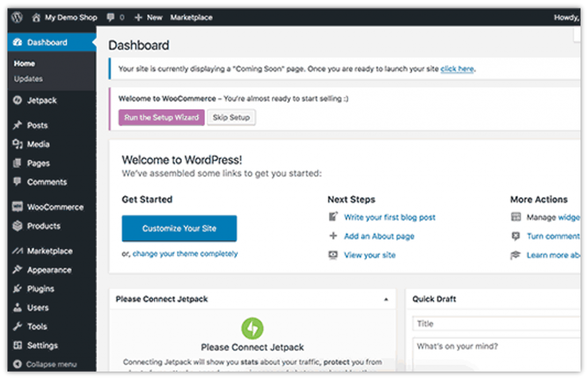The height and width of the screenshot is (379, 588).
Task: Open the WordPress logo in the admin bar
Action: 16,17
